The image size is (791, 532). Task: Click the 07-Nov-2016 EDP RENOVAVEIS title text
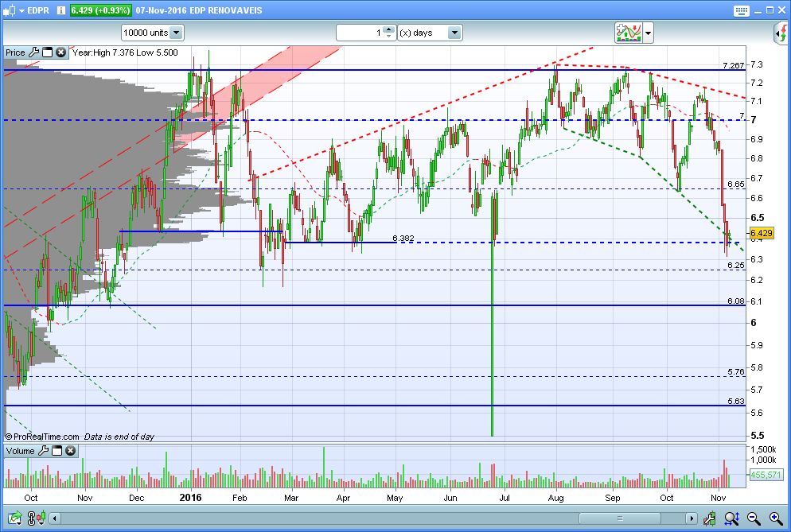pyautogui.click(x=199, y=10)
